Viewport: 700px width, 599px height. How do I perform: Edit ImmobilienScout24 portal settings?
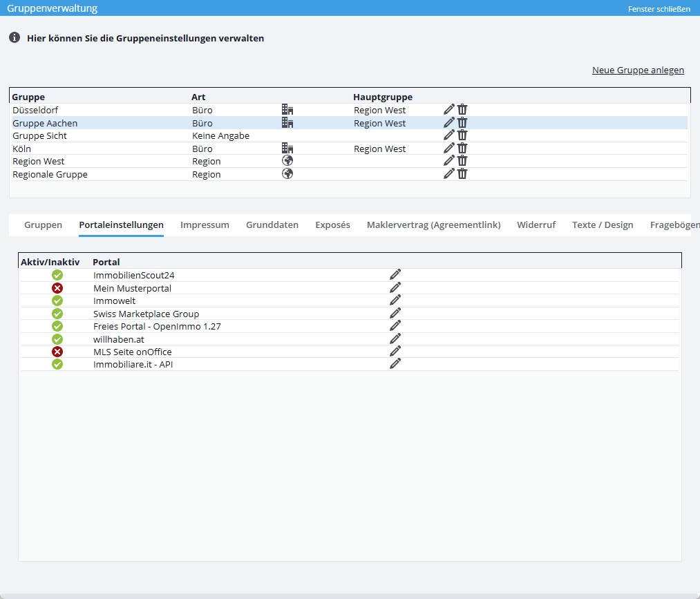[x=395, y=274]
